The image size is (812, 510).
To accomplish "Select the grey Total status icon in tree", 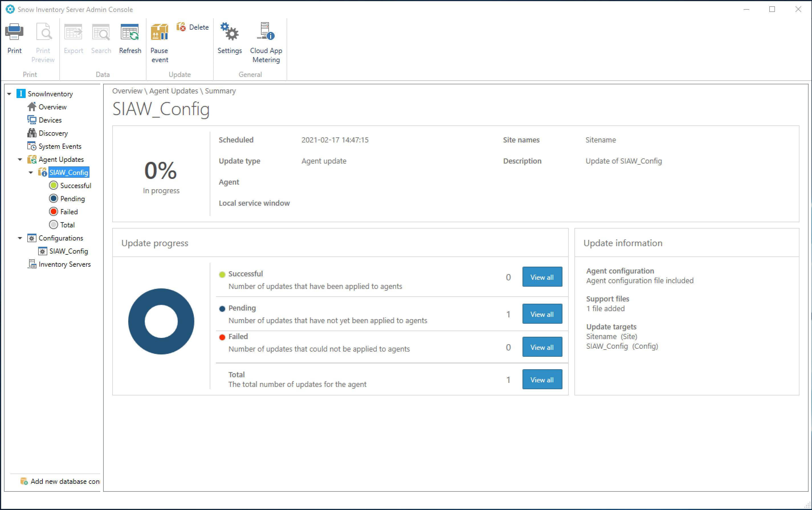I will [x=53, y=225].
